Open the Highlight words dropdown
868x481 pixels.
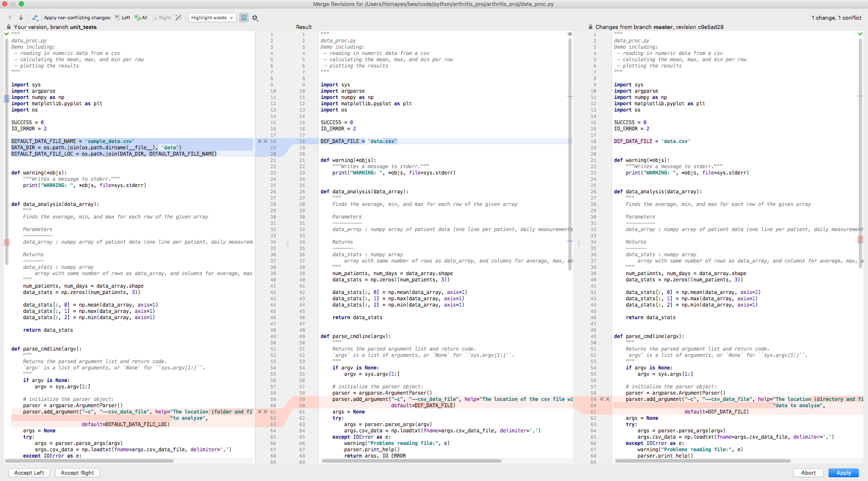pos(212,18)
